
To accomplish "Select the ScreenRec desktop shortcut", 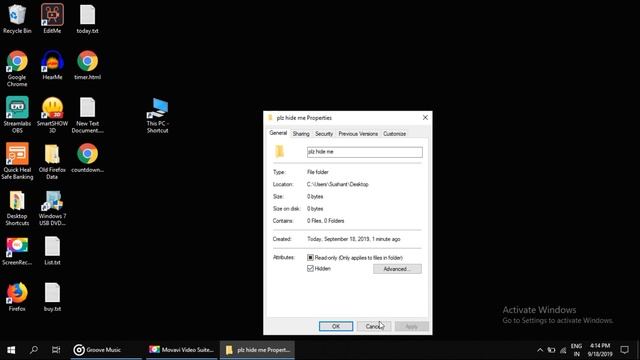I will (x=17, y=251).
